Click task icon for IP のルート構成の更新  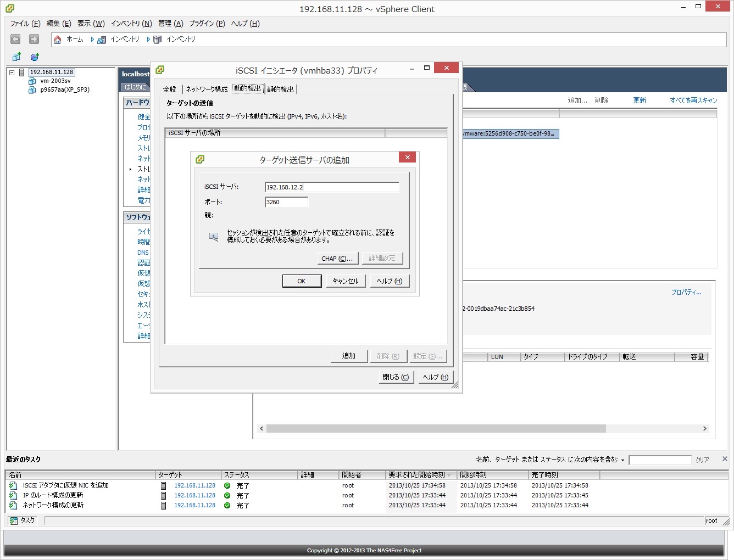click(x=13, y=496)
